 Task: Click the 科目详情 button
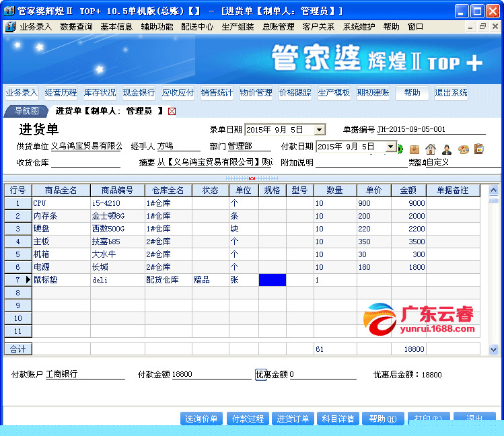(338, 419)
